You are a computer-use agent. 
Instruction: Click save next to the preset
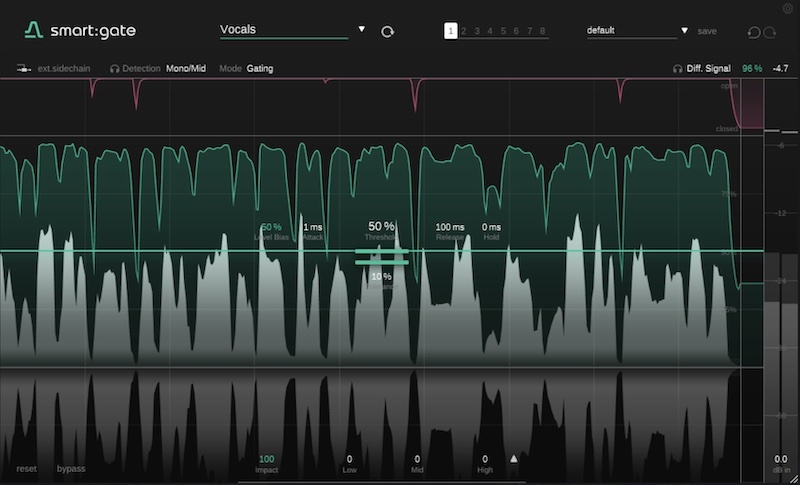(707, 31)
